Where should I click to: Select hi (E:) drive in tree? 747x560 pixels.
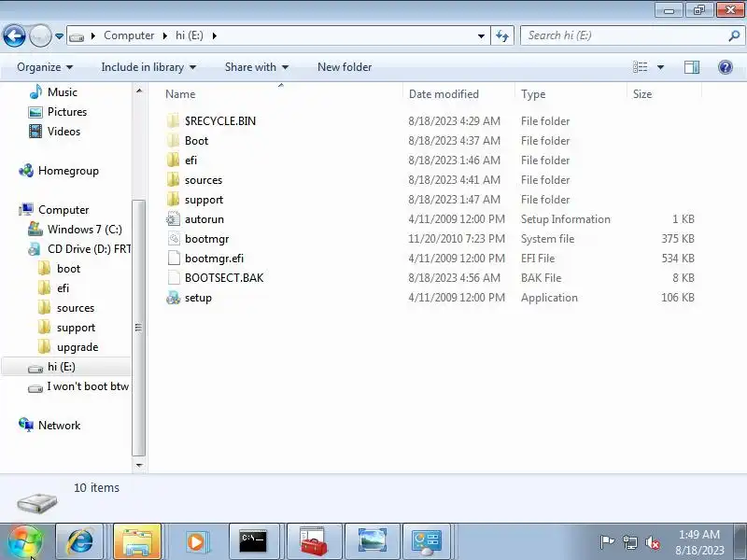(x=61, y=367)
